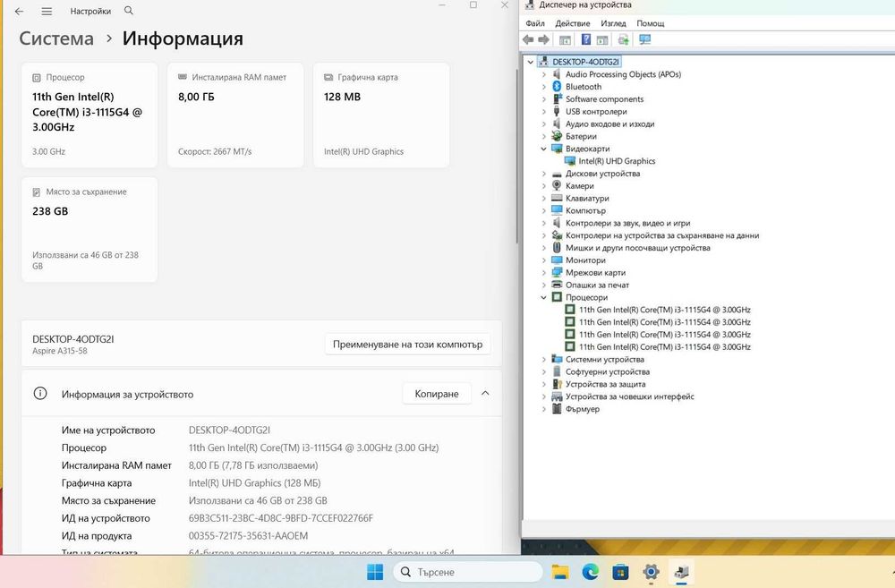Open the Действие menu
Image resolution: width=895 pixels, height=588 pixels.
click(x=573, y=23)
